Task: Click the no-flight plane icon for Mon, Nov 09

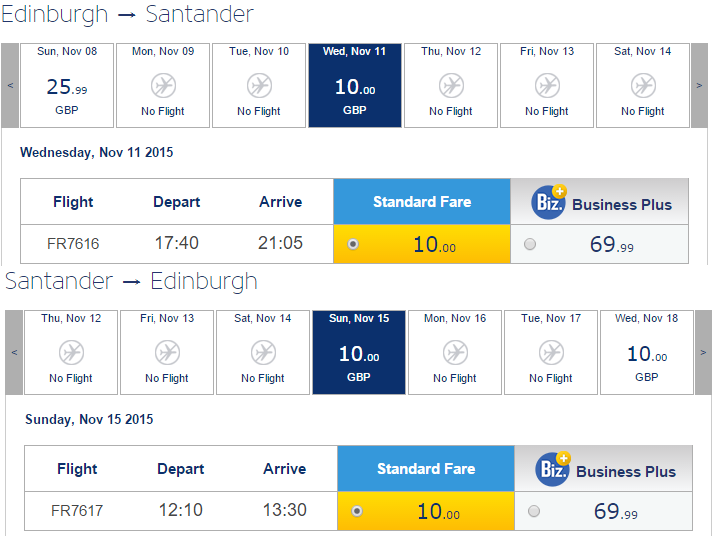Action: pos(163,86)
